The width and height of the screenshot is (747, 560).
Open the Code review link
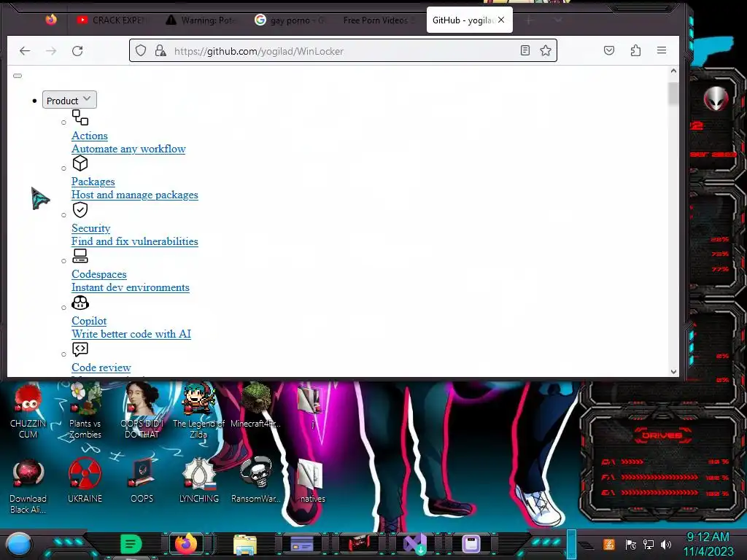pos(101,367)
